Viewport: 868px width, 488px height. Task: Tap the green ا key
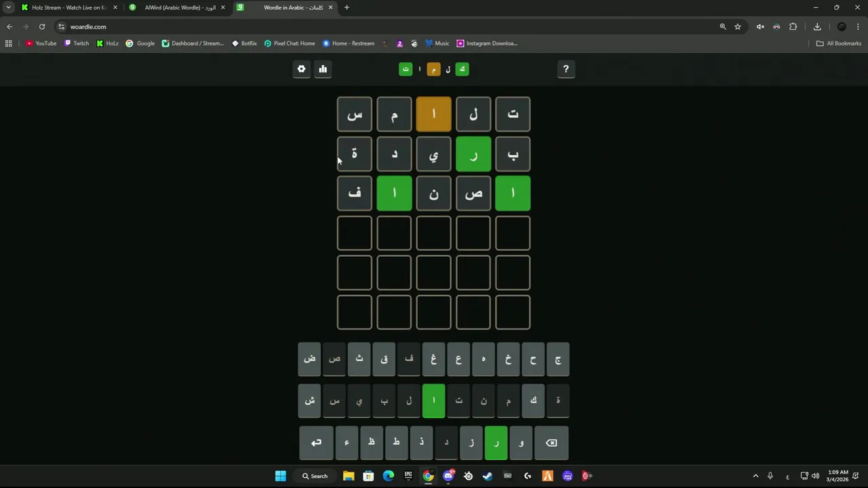coord(434,401)
